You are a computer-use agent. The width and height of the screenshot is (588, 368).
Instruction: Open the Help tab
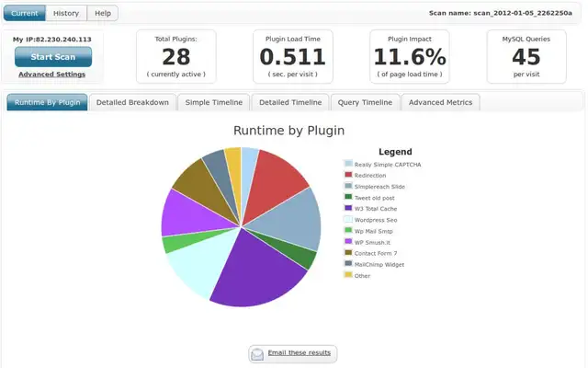tap(103, 13)
